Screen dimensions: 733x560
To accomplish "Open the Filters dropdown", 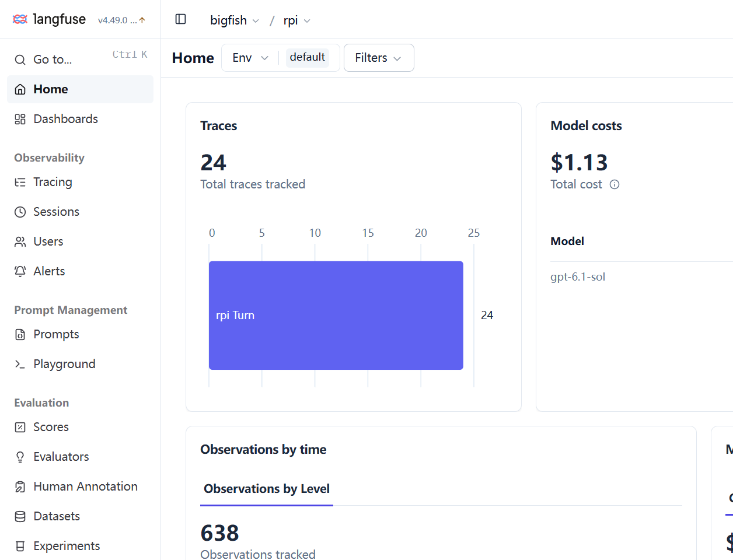I will tap(379, 58).
